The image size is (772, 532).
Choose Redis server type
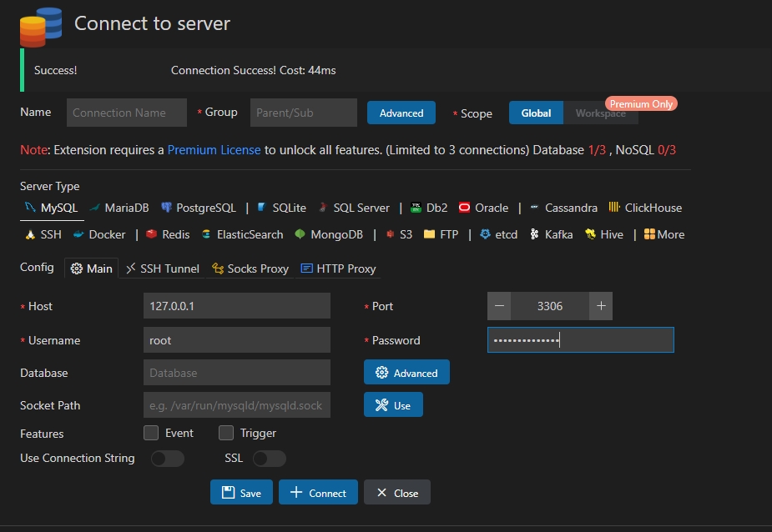coord(168,234)
